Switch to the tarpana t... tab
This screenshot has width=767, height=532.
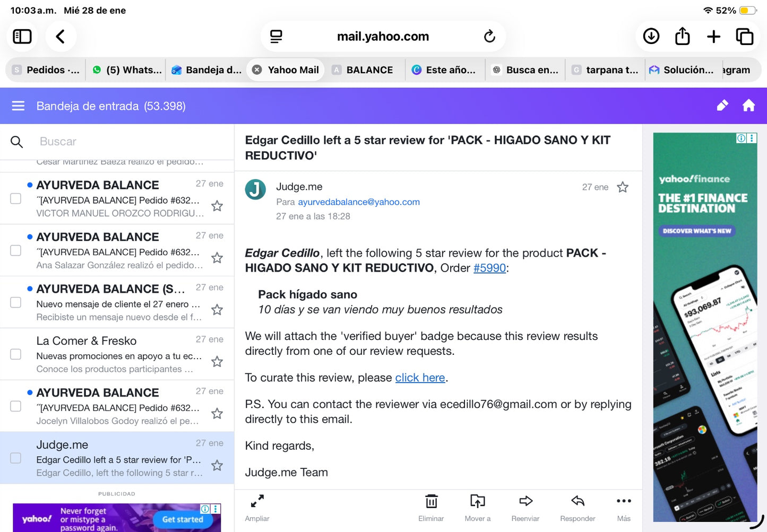click(x=605, y=70)
